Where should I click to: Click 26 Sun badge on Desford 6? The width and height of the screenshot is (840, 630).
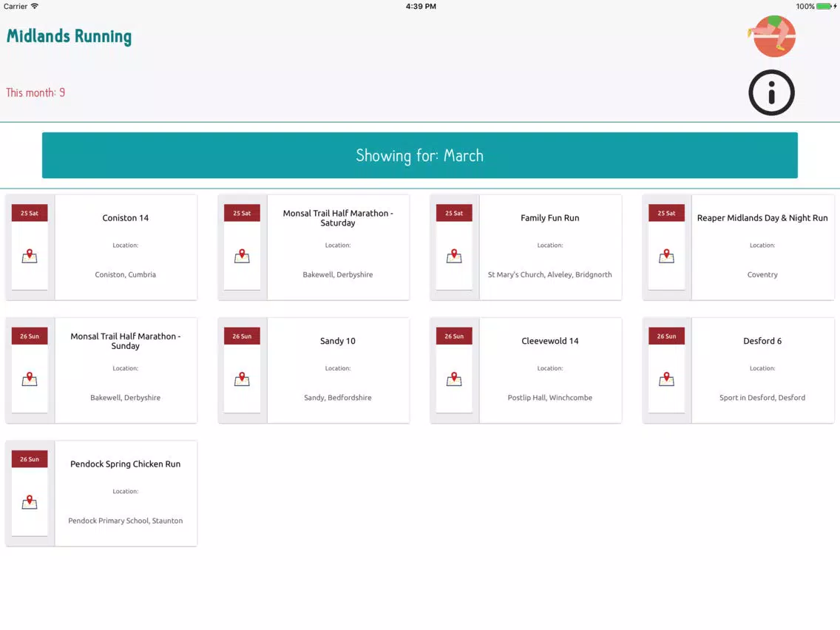[x=666, y=336]
